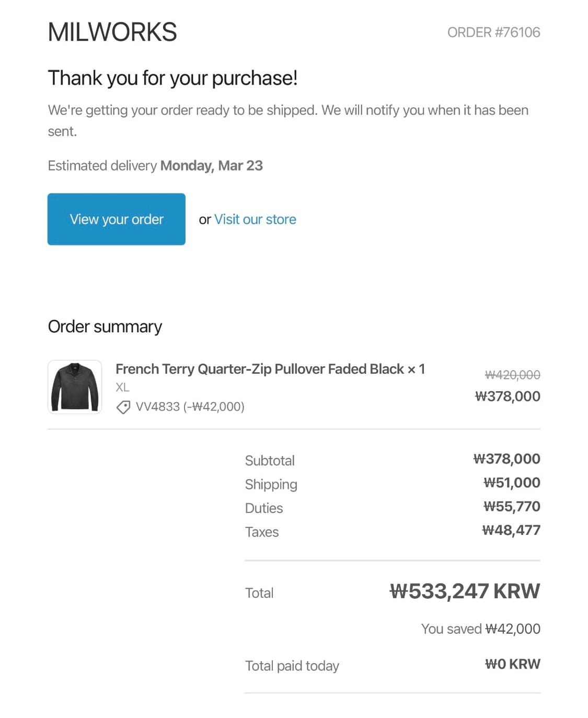
Task: Click the Thank you for your purchase heading
Action: [x=172, y=78]
